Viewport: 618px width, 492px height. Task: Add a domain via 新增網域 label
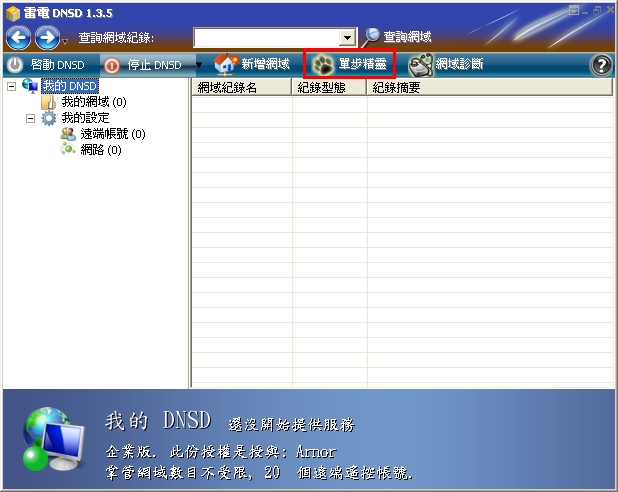265,64
